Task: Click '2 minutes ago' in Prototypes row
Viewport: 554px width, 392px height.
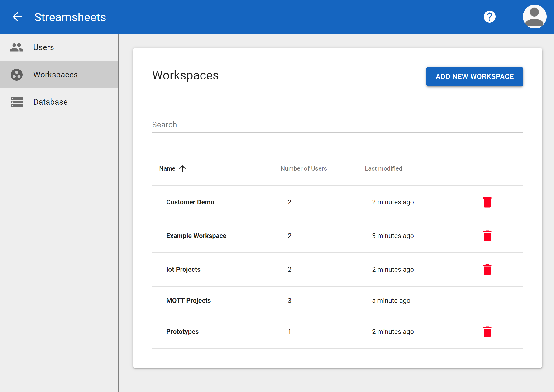Action: tap(393, 332)
